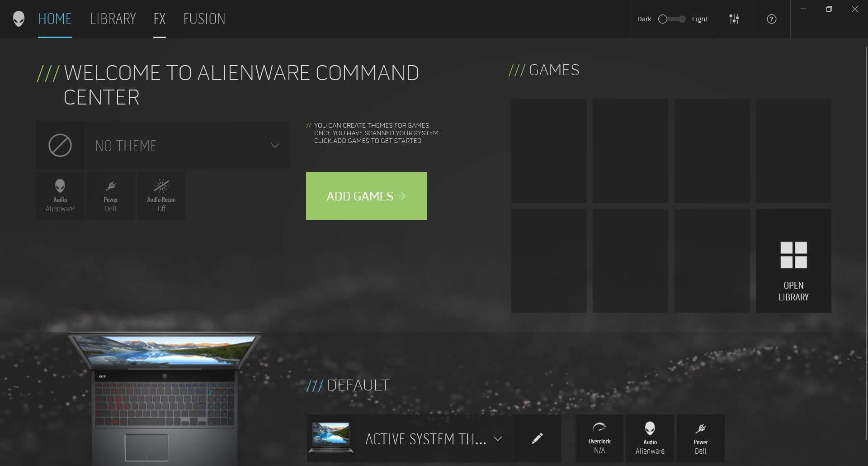Click the Audio Recon Off tile
This screenshot has width=868, height=466.
point(161,195)
